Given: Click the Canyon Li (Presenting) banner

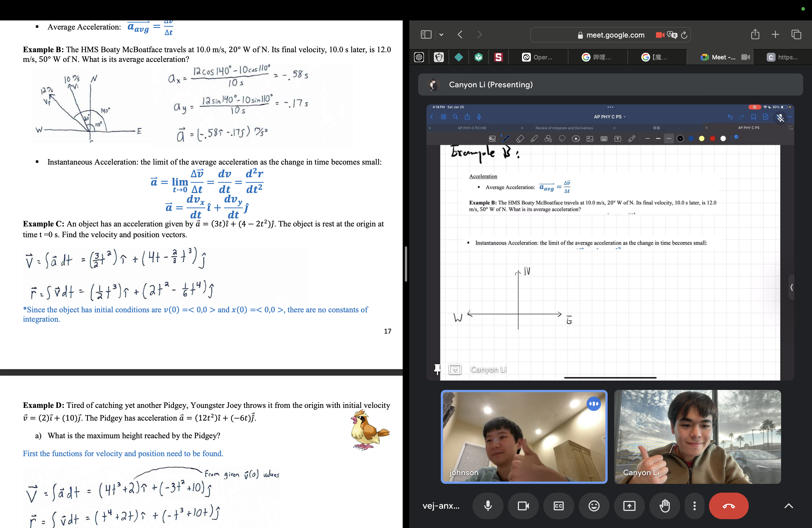Looking at the screenshot, I should click(x=610, y=85).
